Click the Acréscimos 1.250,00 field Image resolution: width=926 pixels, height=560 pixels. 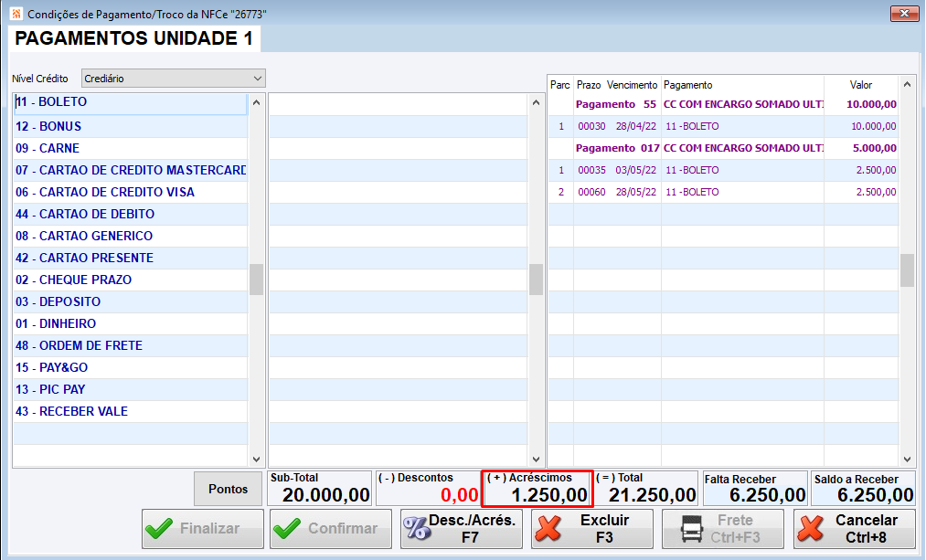tap(537, 489)
